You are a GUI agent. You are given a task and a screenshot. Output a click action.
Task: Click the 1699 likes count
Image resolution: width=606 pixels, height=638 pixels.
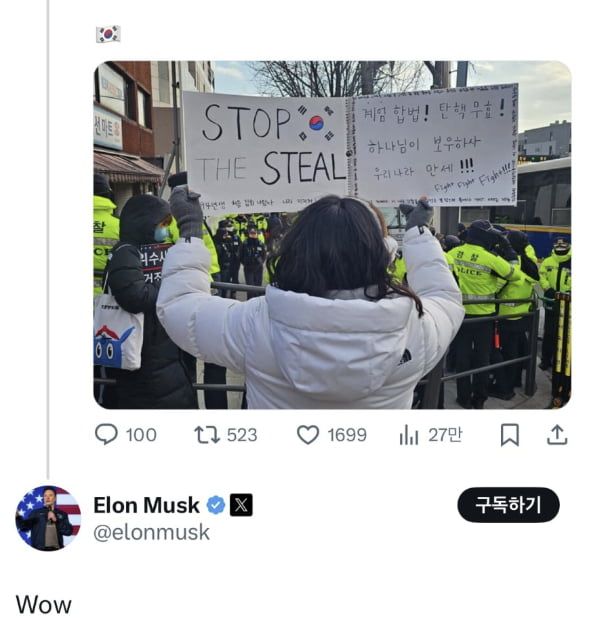click(x=347, y=435)
